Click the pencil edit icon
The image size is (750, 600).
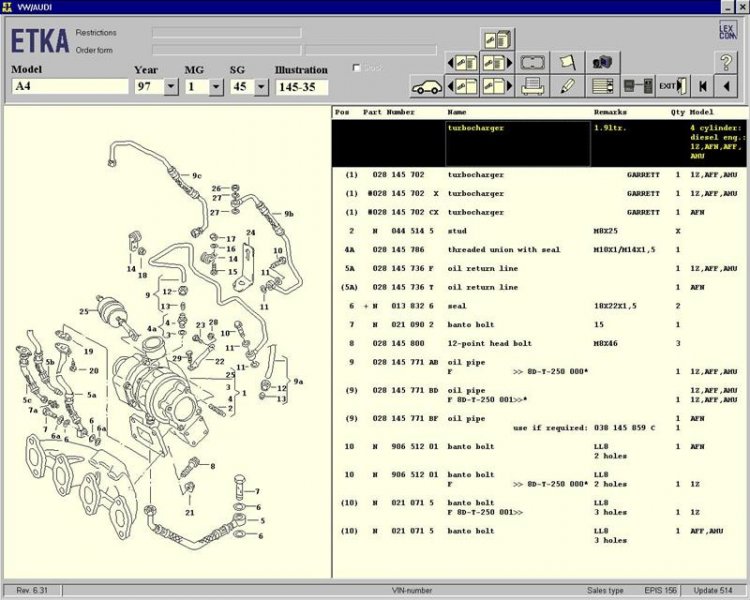[x=567, y=87]
